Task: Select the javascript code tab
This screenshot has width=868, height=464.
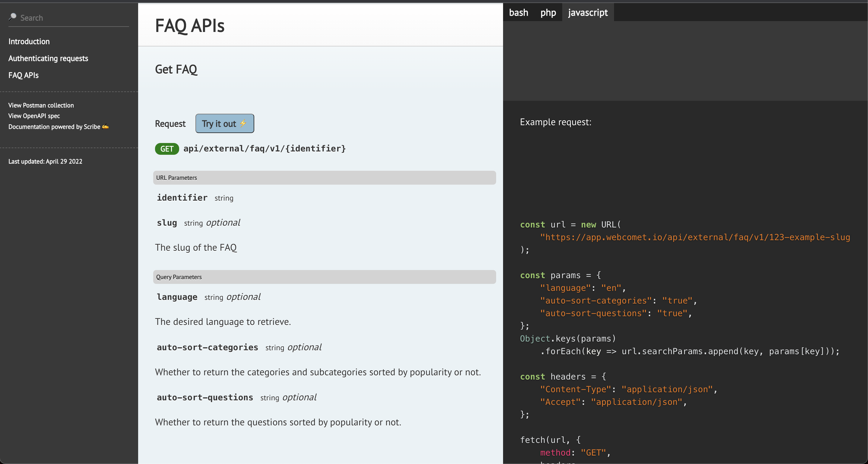Action: [588, 12]
